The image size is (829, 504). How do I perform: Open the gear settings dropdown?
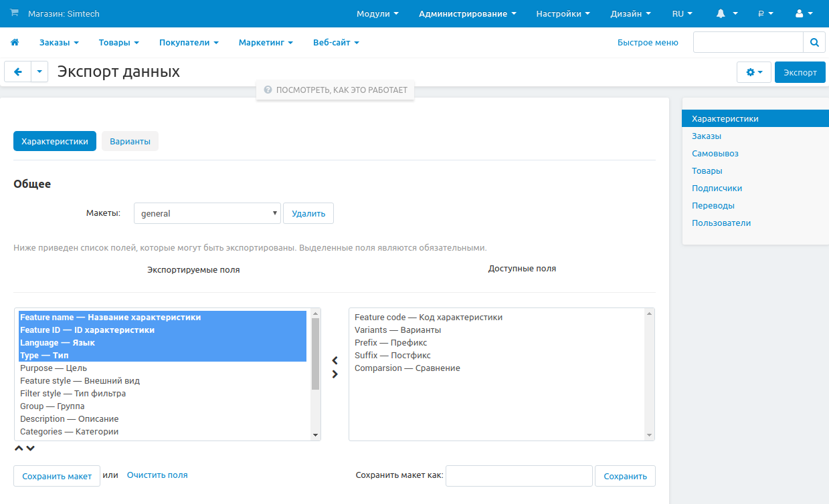tap(753, 72)
